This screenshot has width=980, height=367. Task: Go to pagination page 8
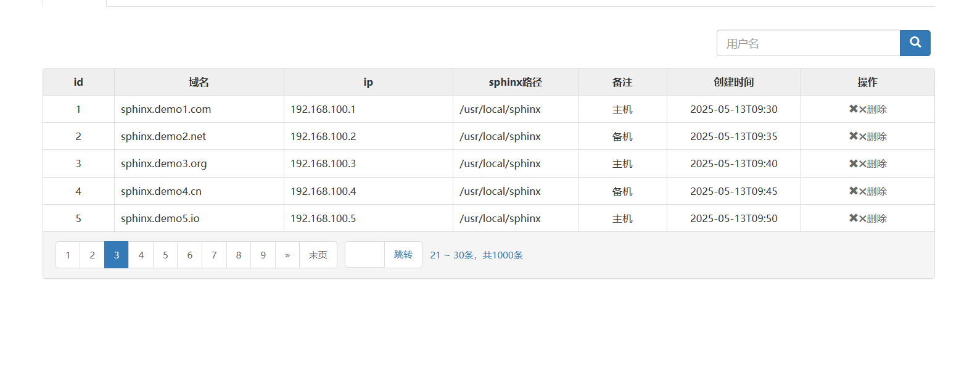coord(239,255)
